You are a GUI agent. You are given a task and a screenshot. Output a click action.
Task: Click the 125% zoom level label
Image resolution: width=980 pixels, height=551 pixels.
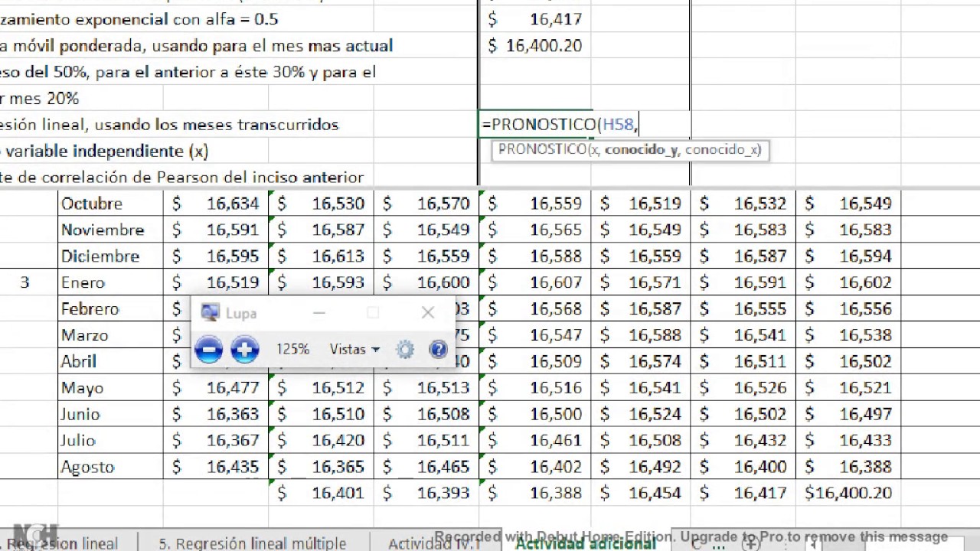click(x=292, y=349)
